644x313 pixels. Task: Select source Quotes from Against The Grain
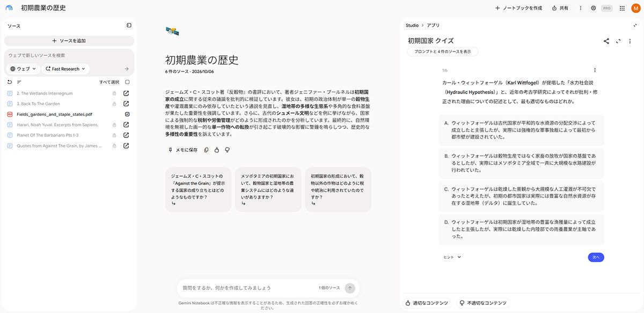point(58,145)
